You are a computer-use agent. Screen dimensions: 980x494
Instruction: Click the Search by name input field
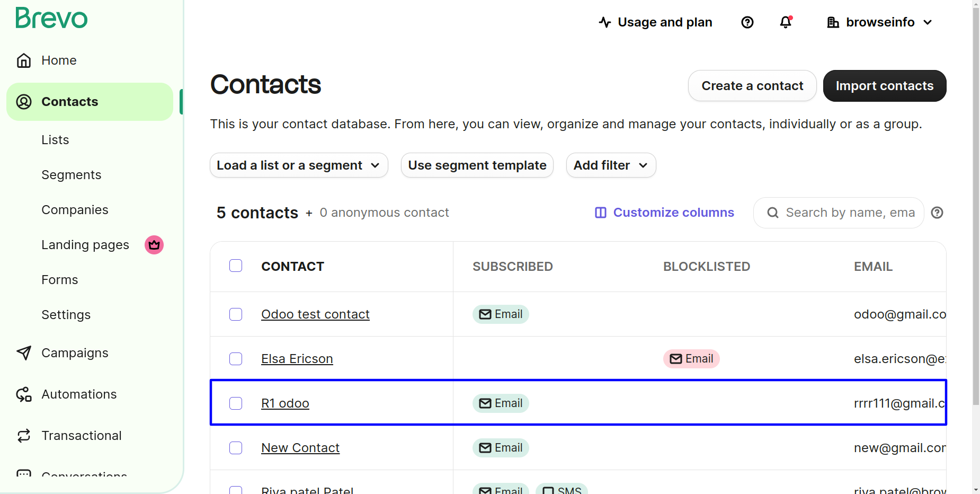849,213
